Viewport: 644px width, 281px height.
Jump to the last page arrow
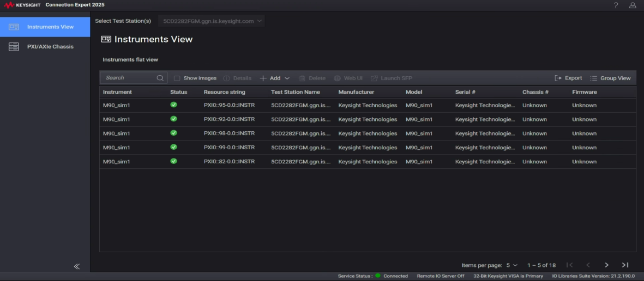pyautogui.click(x=625, y=265)
